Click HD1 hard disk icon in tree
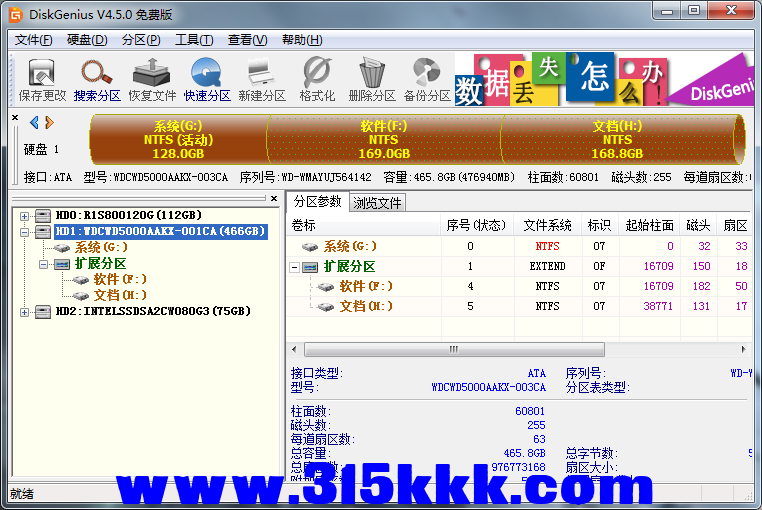Viewport: 762px width, 510px height. click(43, 232)
